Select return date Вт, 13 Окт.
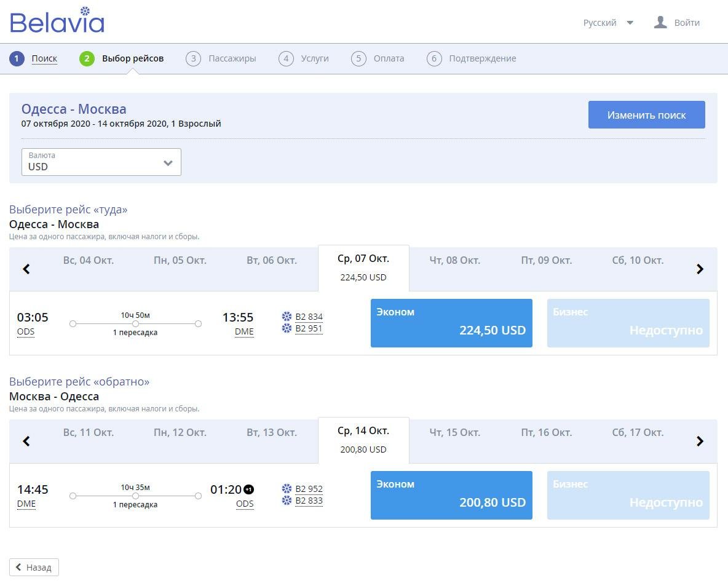 pyautogui.click(x=272, y=433)
